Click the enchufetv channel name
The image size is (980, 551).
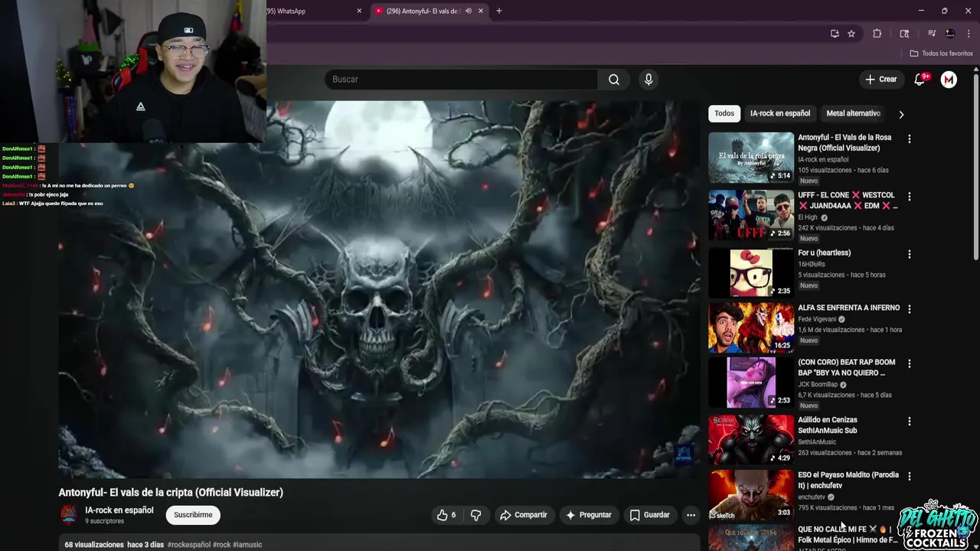coord(812,497)
